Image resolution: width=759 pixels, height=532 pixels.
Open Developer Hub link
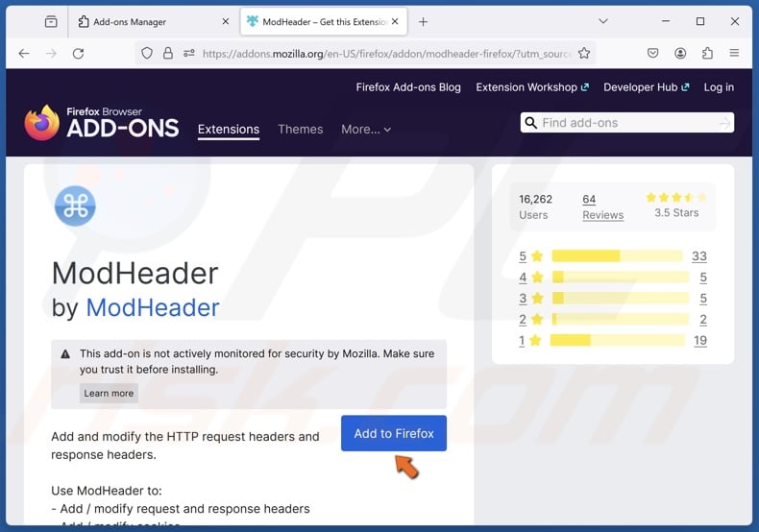646,87
